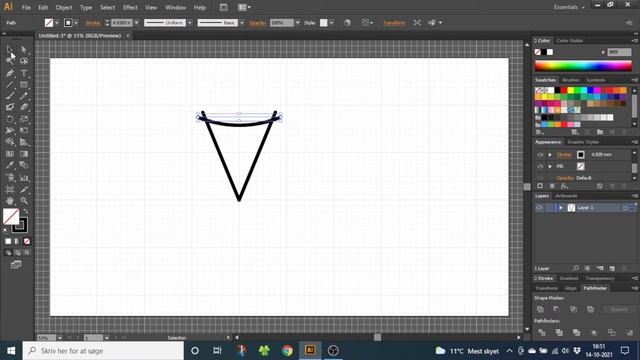Image resolution: width=640 pixels, height=360 pixels.
Task: Expand Layer 1 disclosure triangle
Action: click(x=561, y=208)
